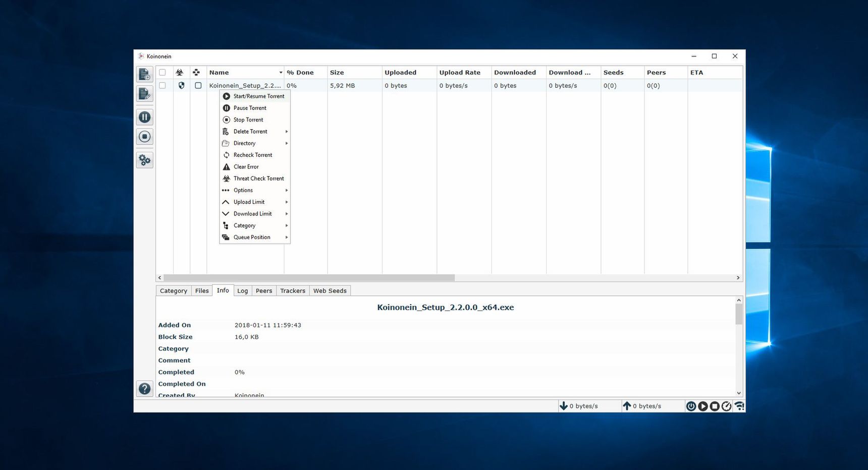868x470 pixels.
Task: Sort by the ETA column header
Action: point(715,73)
